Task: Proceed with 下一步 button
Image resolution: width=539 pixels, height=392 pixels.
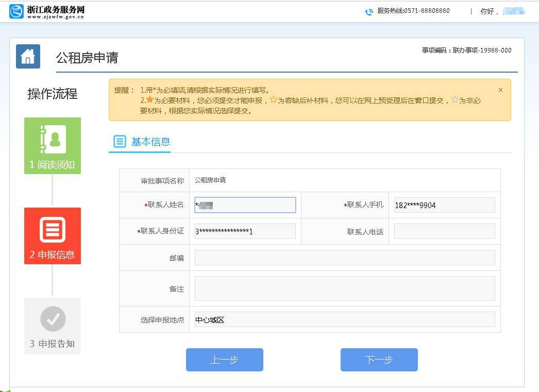Action: [379, 360]
